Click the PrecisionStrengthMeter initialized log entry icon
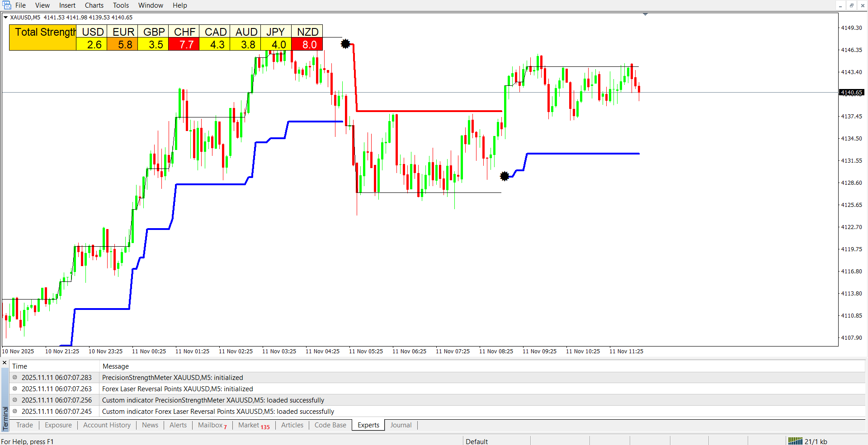The width and height of the screenshot is (868, 445). click(x=15, y=378)
